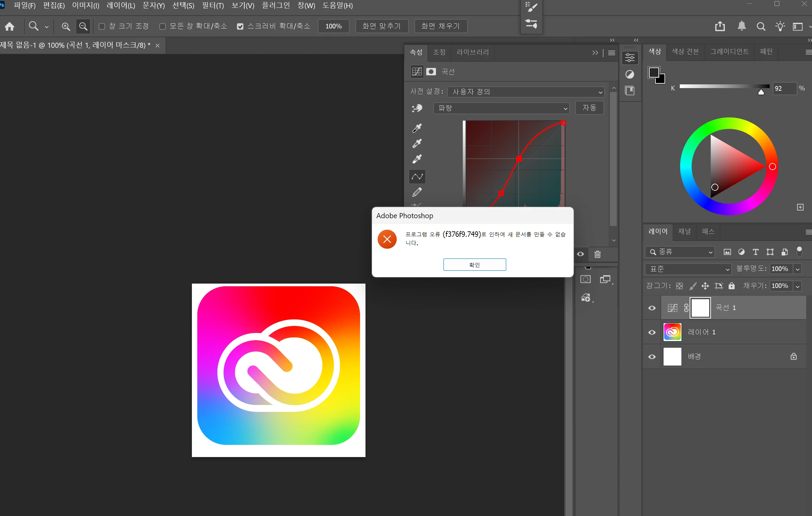The width and height of the screenshot is (812, 516).
Task: Select the pencil draw curve tool
Action: [417, 192]
